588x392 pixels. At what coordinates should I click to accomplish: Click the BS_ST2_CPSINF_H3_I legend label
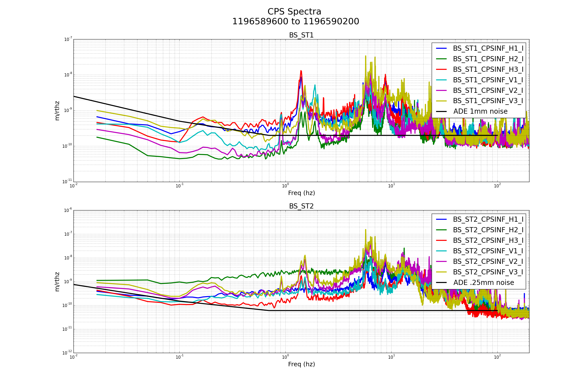(x=488, y=241)
